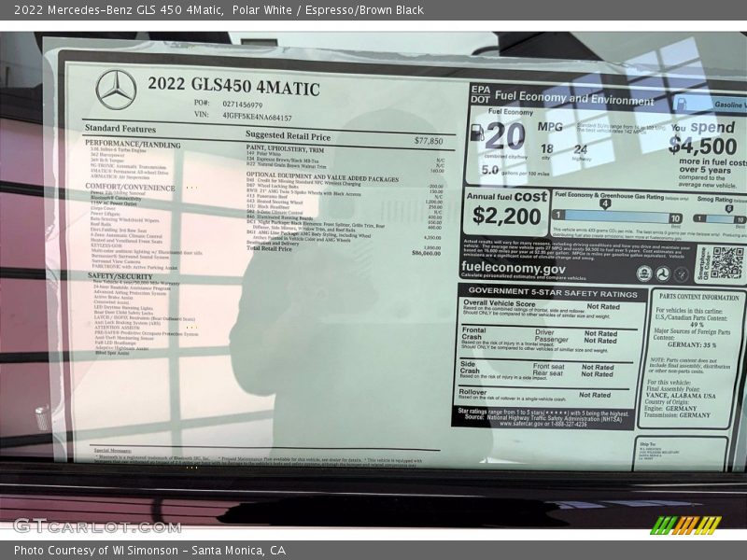Click the middle round agency seal by fueleconomy.gov
The width and height of the screenshot is (747, 560).
[663, 273]
